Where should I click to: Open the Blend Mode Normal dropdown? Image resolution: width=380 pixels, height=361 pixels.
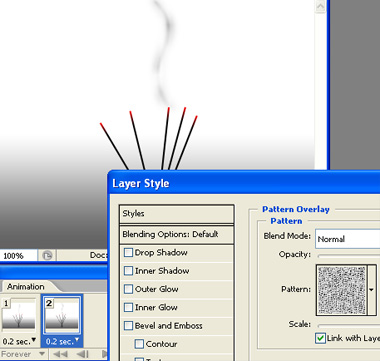pyautogui.click(x=348, y=239)
